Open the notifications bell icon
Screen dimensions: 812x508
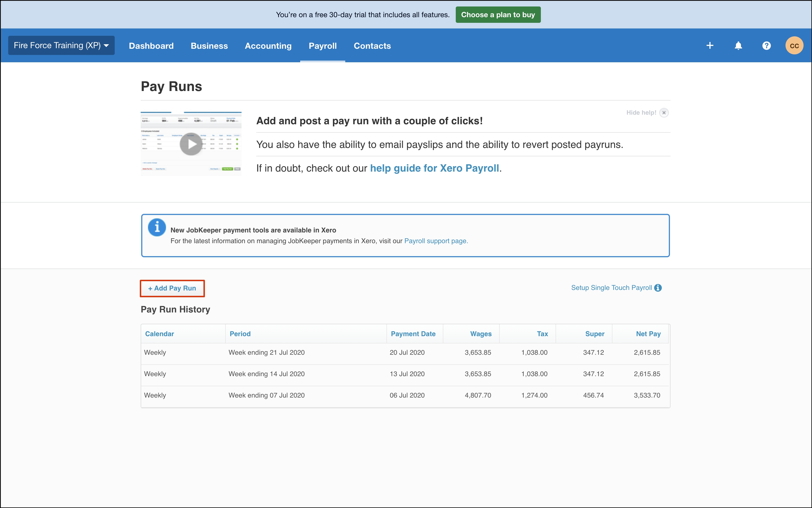pyautogui.click(x=738, y=45)
